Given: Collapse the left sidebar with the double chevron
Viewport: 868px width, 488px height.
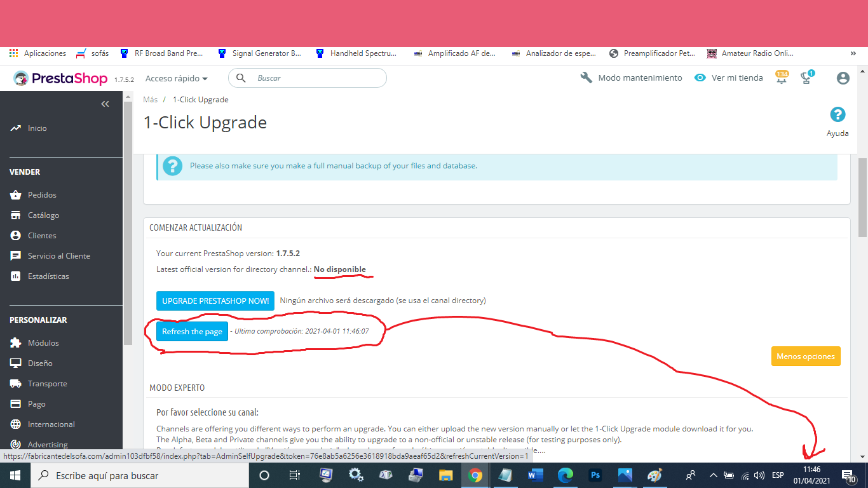Looking at the screenshot, I should click(105, 104).
